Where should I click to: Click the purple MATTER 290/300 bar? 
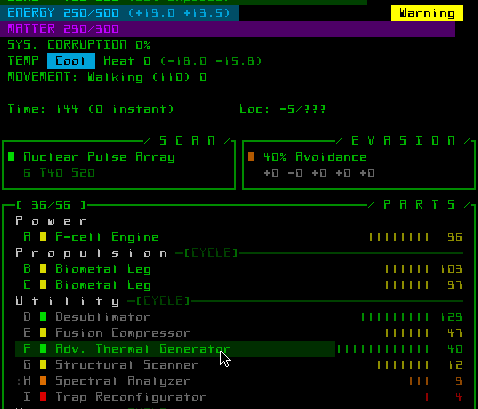tap(227, 29)
